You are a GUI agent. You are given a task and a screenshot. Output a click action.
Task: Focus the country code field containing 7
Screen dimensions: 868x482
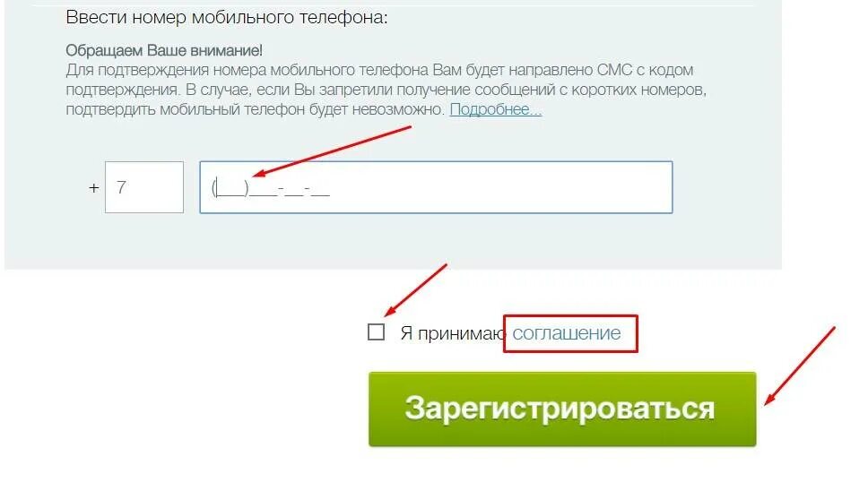144,187
